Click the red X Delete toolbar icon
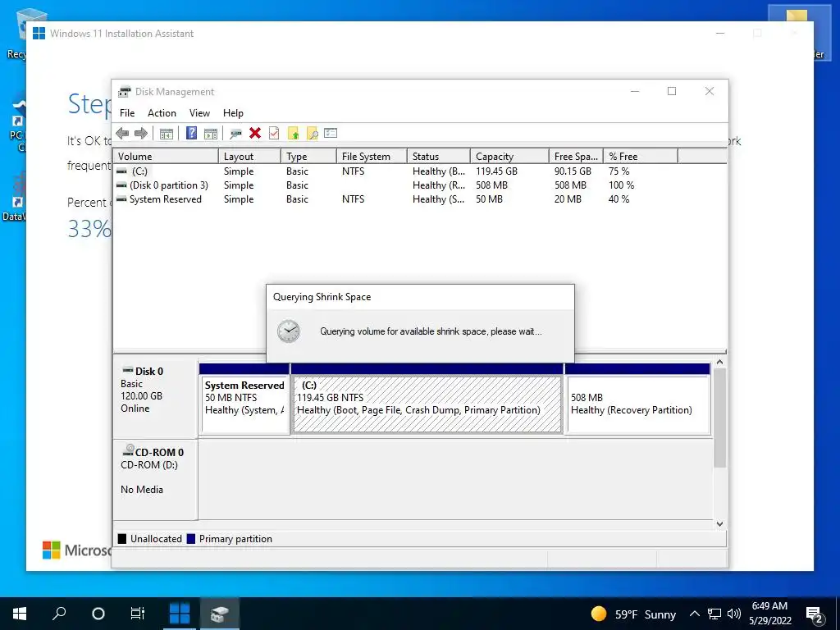The image size is (840, 630). [255, 133]
